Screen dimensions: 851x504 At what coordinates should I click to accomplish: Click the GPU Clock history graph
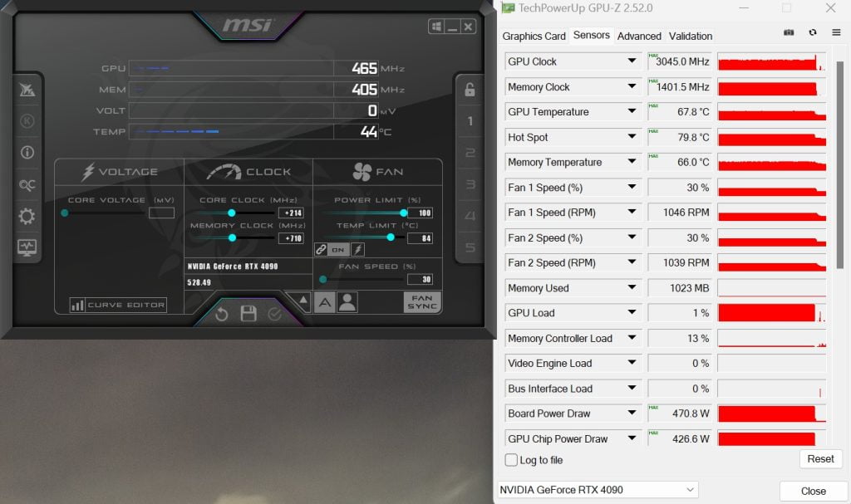click(771, 61)
